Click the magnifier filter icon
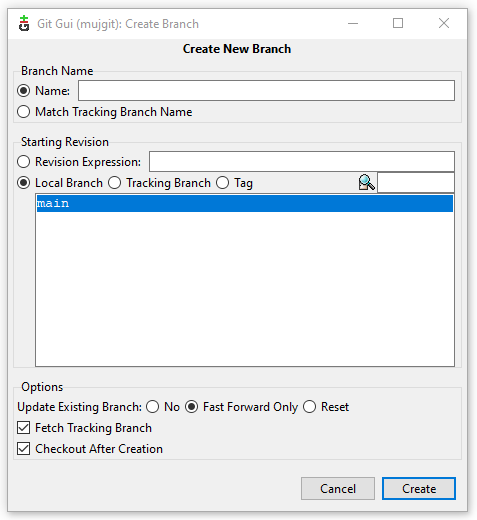This screenshot has width=477, height=520. (366, 182)
